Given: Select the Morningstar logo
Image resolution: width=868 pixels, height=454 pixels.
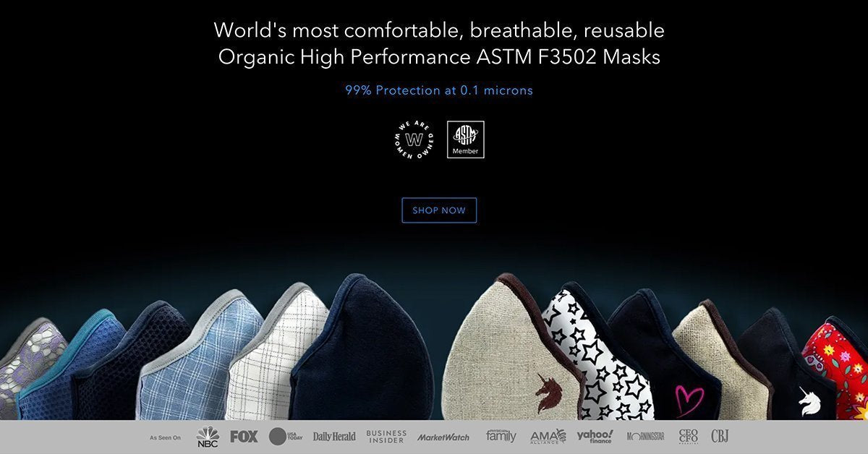Looking at the screenshot, I should (645, 437).
